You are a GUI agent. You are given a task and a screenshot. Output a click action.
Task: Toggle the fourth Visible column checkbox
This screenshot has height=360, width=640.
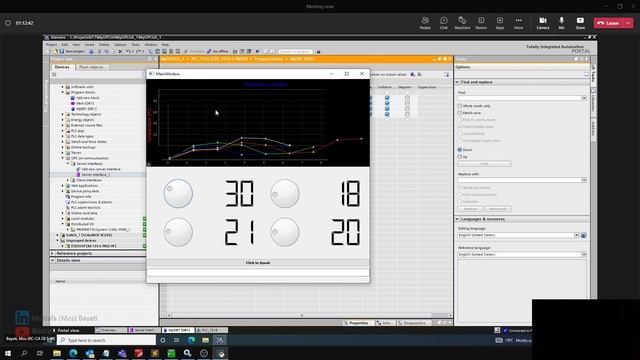pyautogui.click(x=387, y=114)
